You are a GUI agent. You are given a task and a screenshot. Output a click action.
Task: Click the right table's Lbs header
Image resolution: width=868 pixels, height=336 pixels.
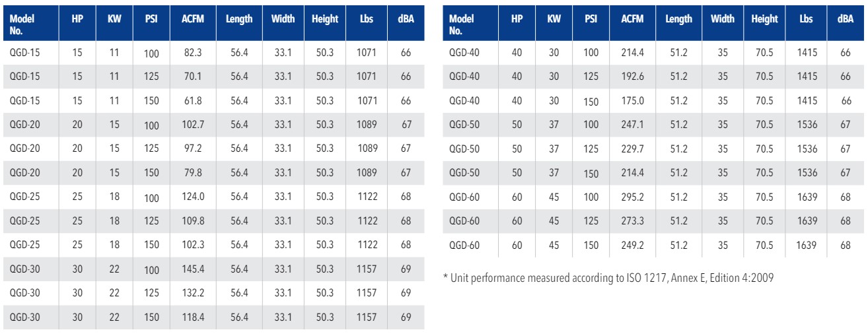click(x=806, y=20)
